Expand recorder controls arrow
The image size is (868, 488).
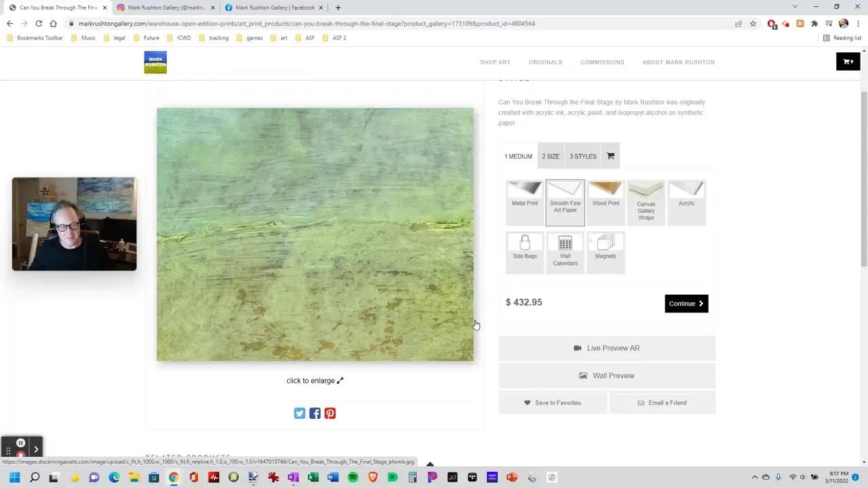pos(36,449)
